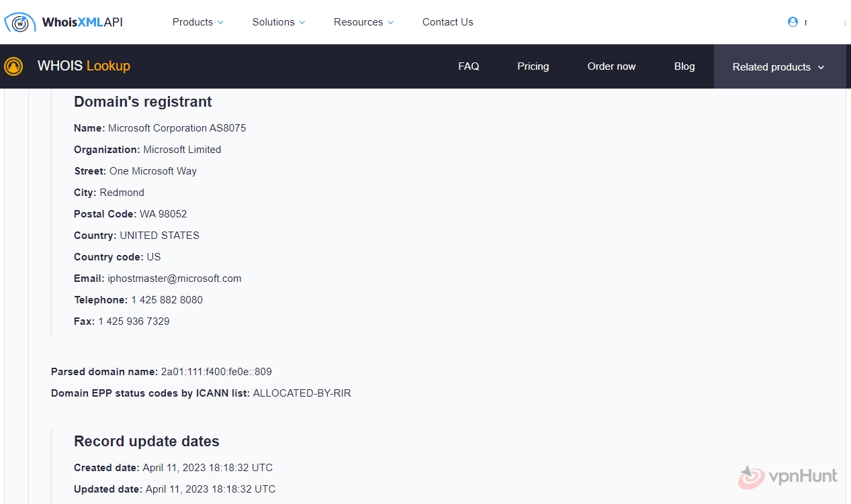The height and width of the screenshot is (504, 851).
Task: Select country value UNITED STATES
Action: [160, 236]
